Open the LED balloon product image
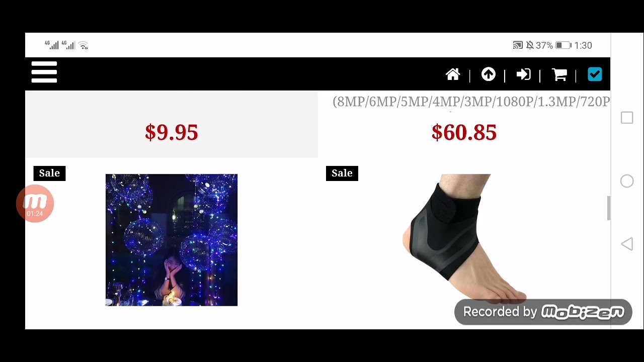Image resolution: width=644 pixels, height=362 pixels. point(172,240)
